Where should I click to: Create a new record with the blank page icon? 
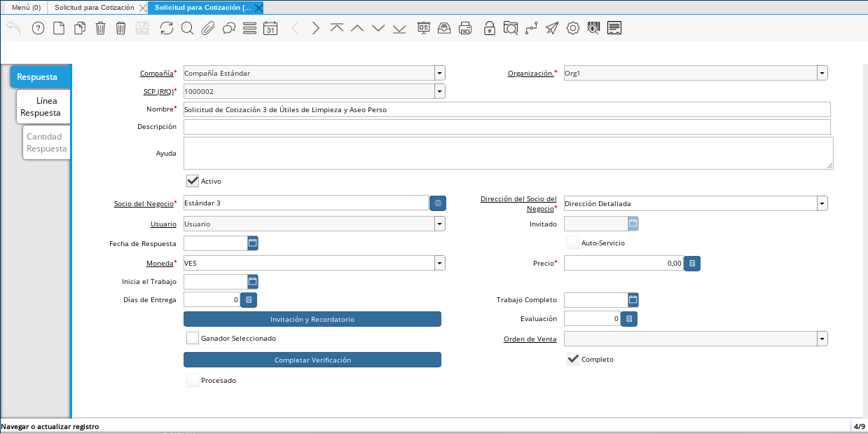click(x=59, y=28)
